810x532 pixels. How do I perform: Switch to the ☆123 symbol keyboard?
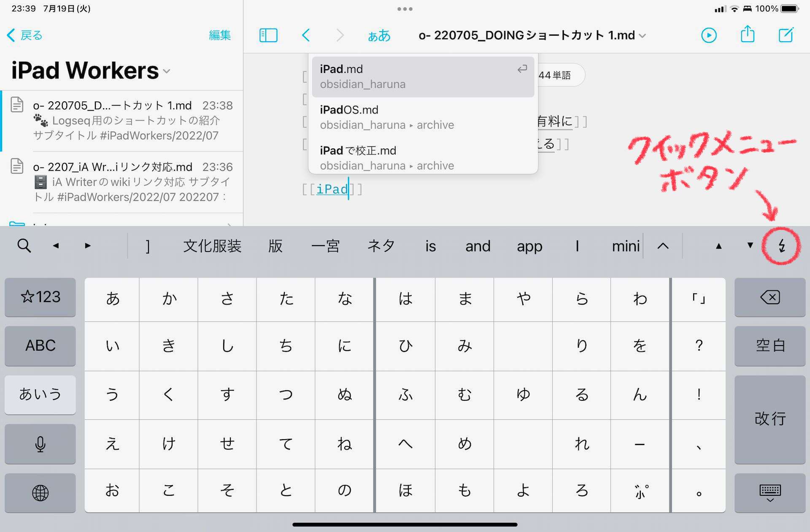click(x=40, y=297)
